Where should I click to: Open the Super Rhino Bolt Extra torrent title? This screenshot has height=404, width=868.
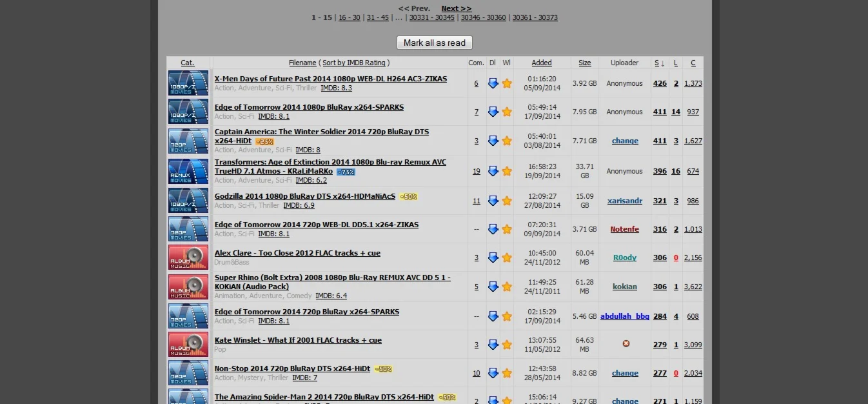click(x=333, y=282)
